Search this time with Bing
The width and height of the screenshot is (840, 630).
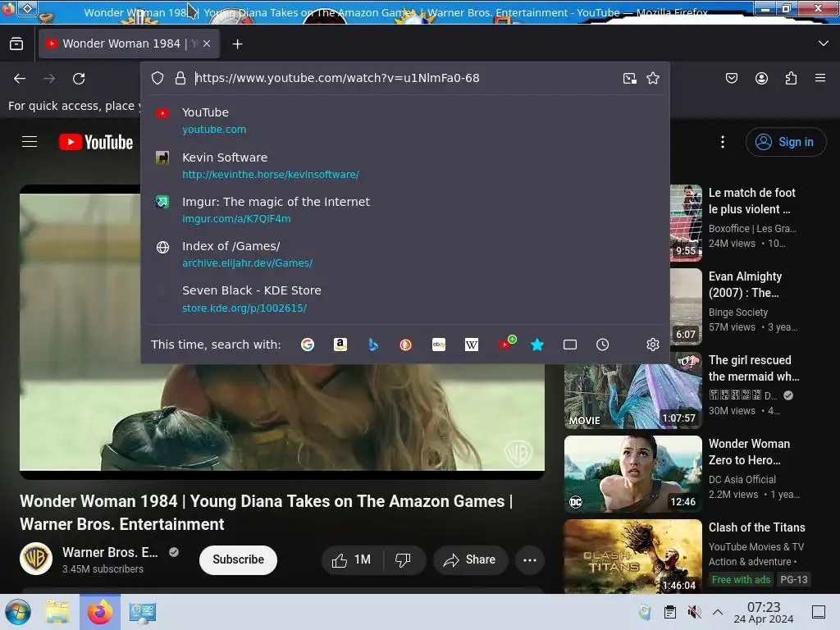[x=373, y=345]
